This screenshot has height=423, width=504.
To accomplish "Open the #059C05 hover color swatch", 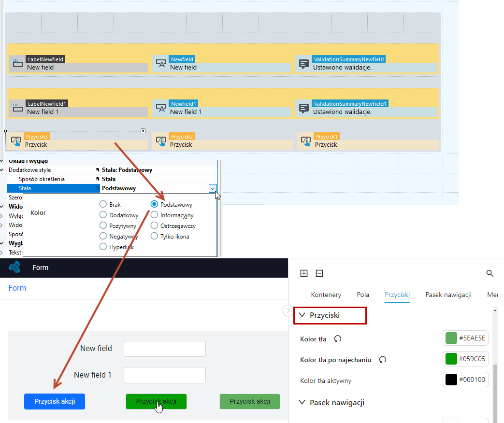I will click(451, 359).
